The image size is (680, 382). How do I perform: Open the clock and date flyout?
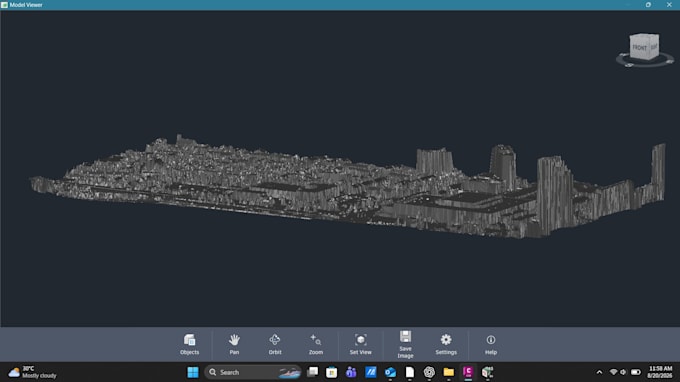pos(660,372)
